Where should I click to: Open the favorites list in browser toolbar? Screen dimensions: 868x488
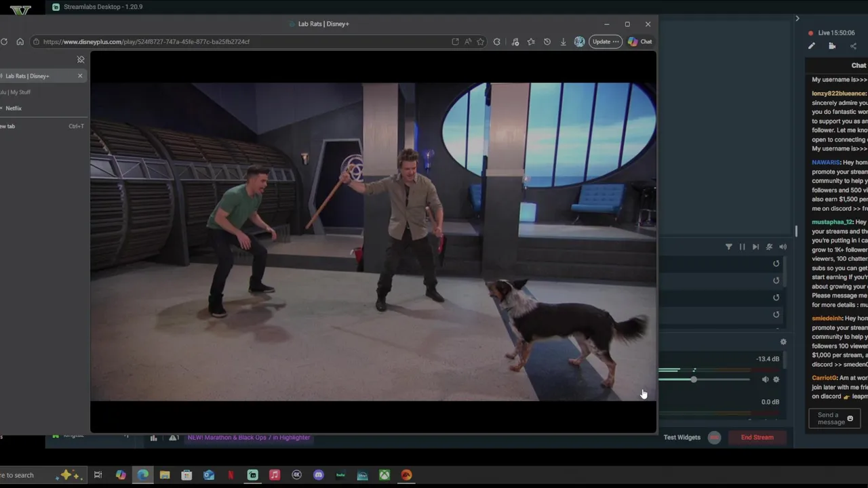pyautogui.click(x=531, y=41)
